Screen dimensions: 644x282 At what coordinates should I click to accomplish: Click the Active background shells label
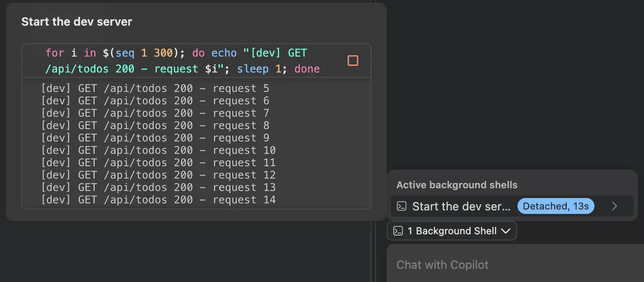point(457,185)
